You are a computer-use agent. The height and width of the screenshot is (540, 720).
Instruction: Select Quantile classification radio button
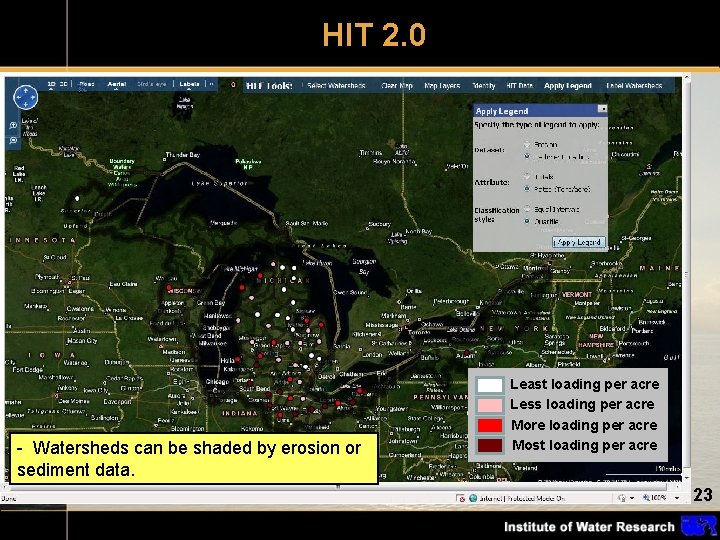tap(527, 221)
